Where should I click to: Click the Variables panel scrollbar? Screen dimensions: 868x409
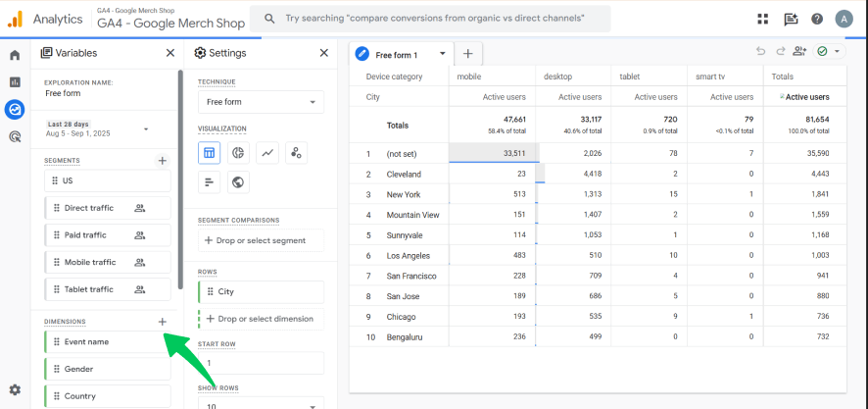(x=180, y=179)
